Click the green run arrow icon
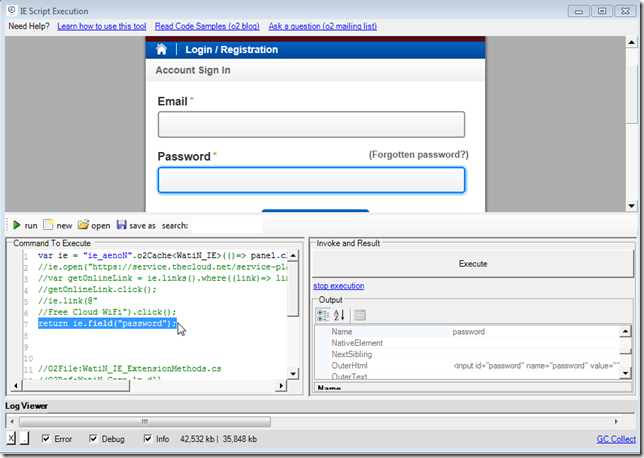This screenshot has width=644, height=458. click(16, 225)
